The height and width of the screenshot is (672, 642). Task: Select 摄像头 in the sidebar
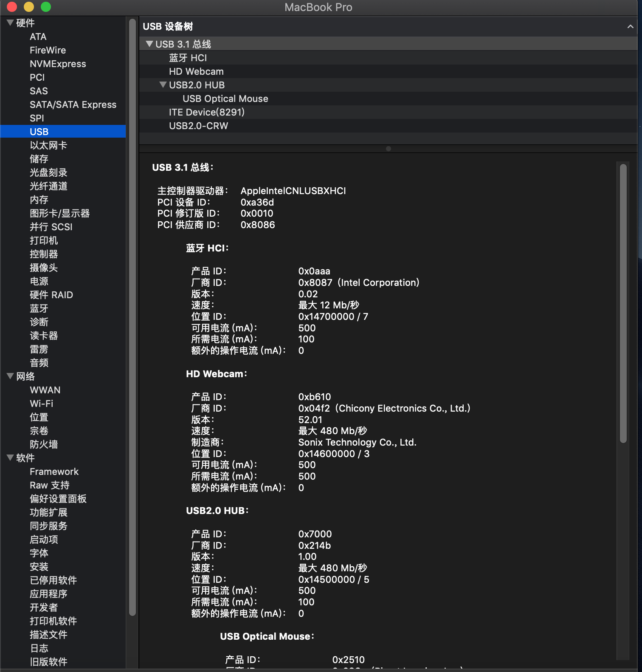[x=44, y=268]
